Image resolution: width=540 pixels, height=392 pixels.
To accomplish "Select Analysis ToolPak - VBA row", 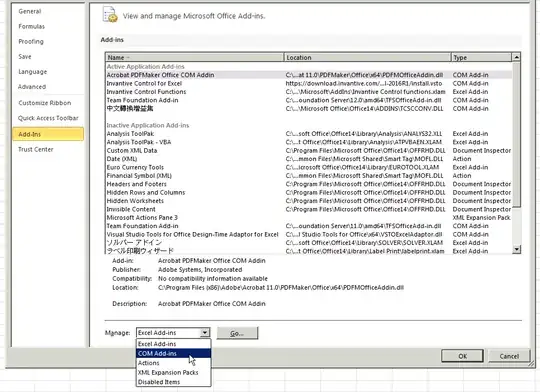I will (x=309, y=142).
